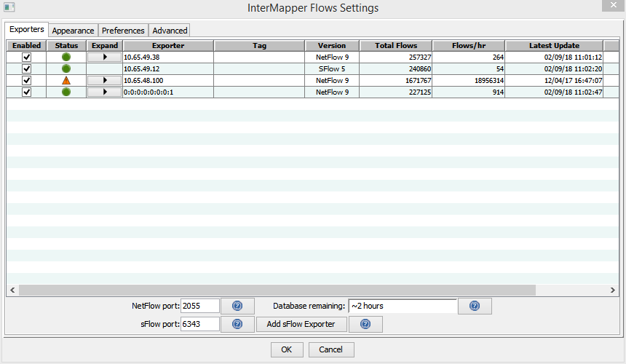
Task: Click the Cancel button
Action: [331, 349]
